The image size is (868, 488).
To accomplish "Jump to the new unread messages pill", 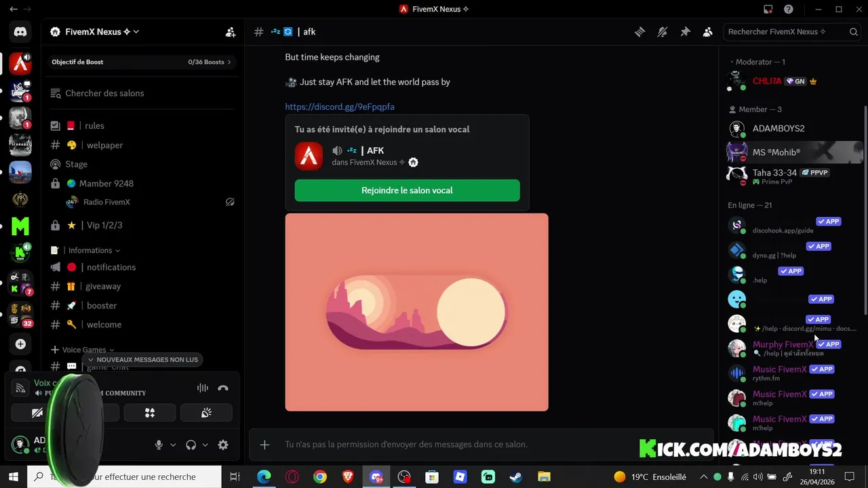I will tap(143, 360).
